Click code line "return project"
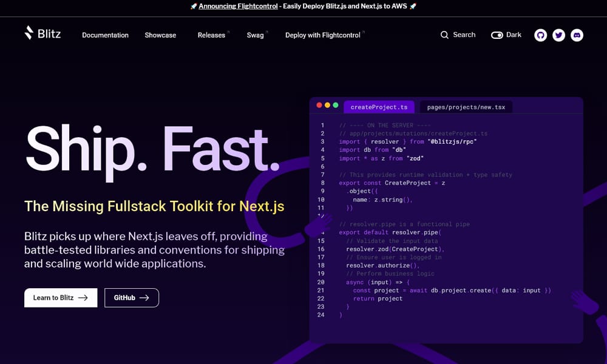This screenshot has height=364, width=607. (x=378, y=298)
